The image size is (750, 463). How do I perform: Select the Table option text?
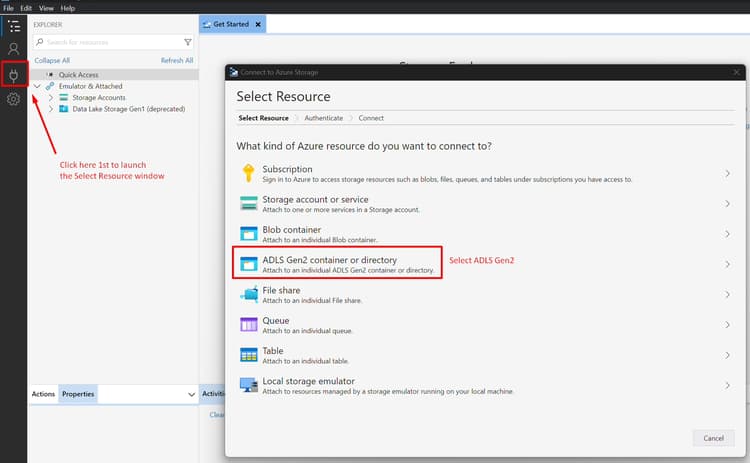pos(273,351)
